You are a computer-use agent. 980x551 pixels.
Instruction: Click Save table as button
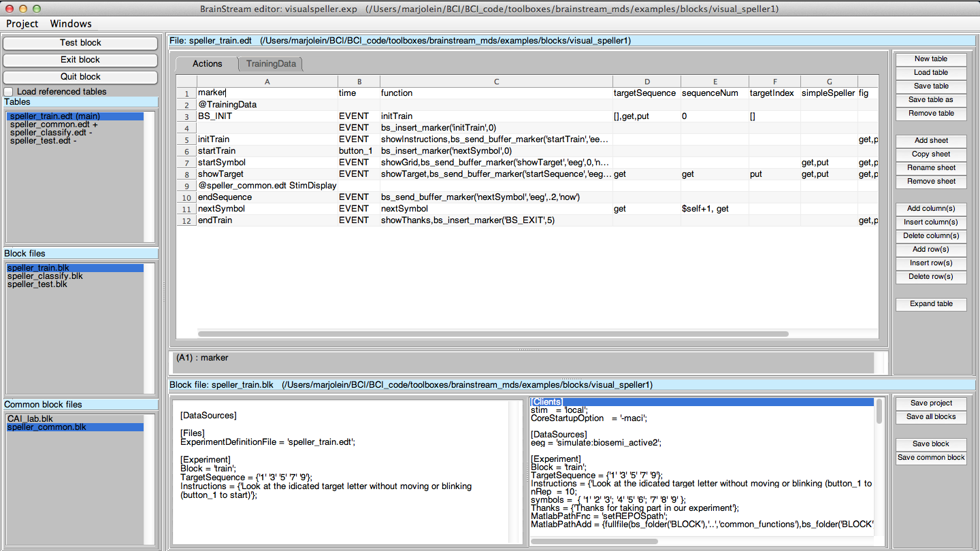(931, 100)
